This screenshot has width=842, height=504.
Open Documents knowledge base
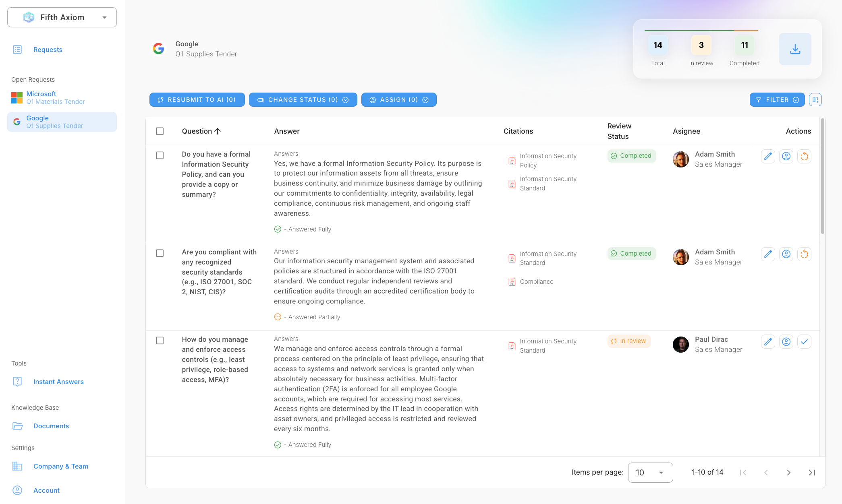pyautogui.click(x=51, y=426)
